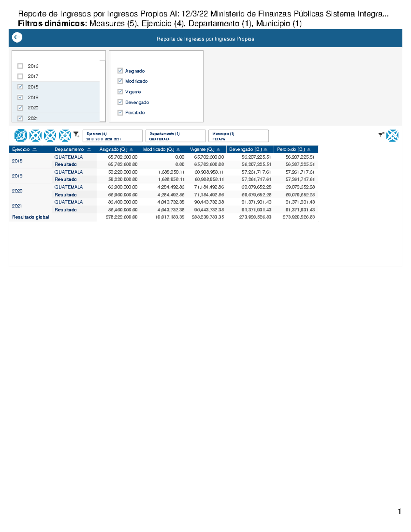411x532 pixels.
Task: Disable the Percibido measure checkbox
Action: coord(120,112)
